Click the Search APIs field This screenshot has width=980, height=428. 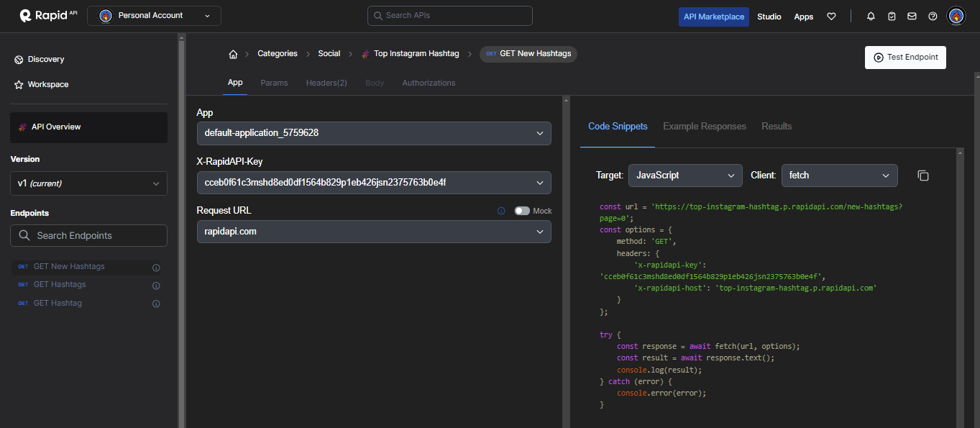[x=449, y=16]
